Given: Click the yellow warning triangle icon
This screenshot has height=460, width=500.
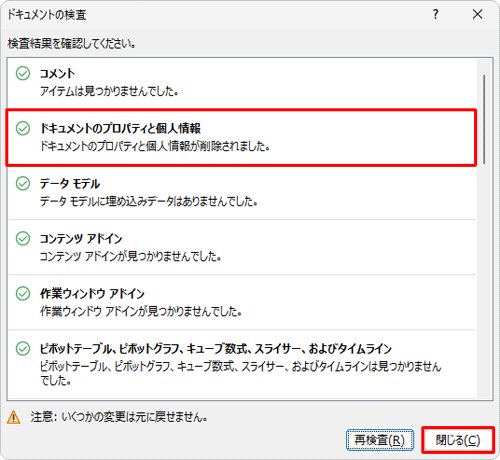Looking at the screenshot, I should [14, 417].
